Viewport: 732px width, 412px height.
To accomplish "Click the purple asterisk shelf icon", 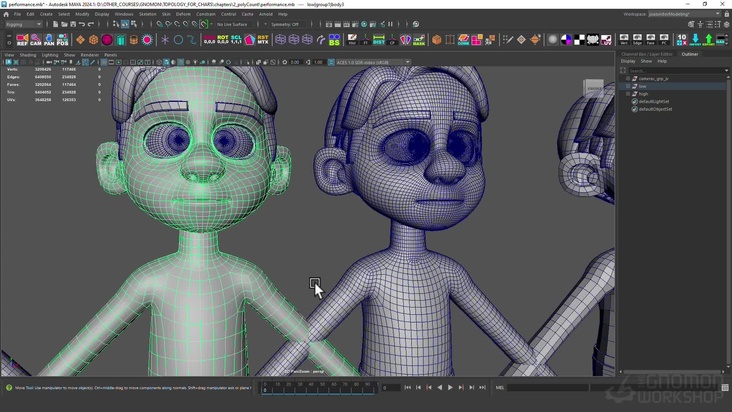I will click(x=165, y=40).
